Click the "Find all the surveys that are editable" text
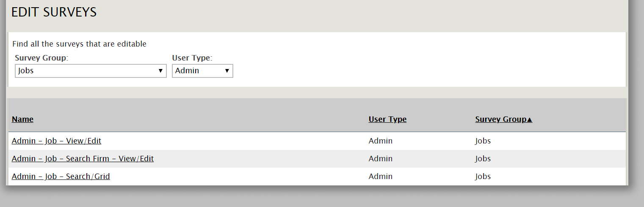This screenshot has height=207, width=644. click(x=79, y=44)
